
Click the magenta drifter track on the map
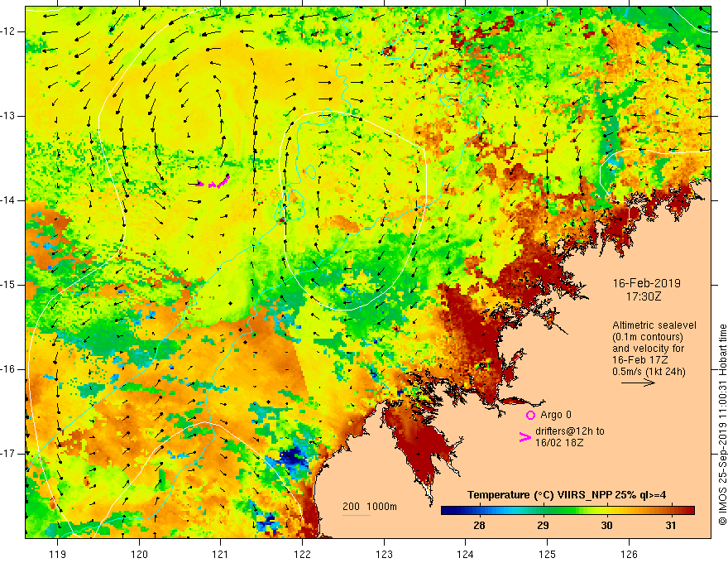212,182
